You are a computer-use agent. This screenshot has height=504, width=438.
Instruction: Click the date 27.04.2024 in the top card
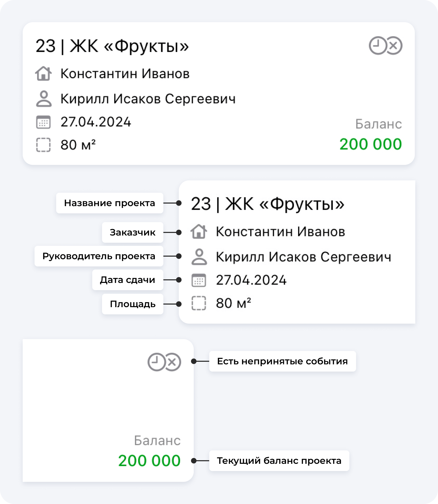[96, 122]
